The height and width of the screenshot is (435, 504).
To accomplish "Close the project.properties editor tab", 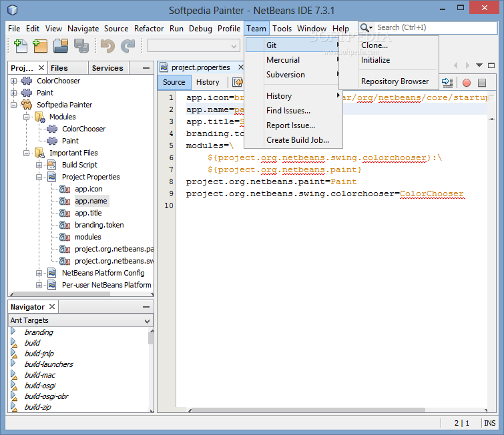I will [241, 67].
